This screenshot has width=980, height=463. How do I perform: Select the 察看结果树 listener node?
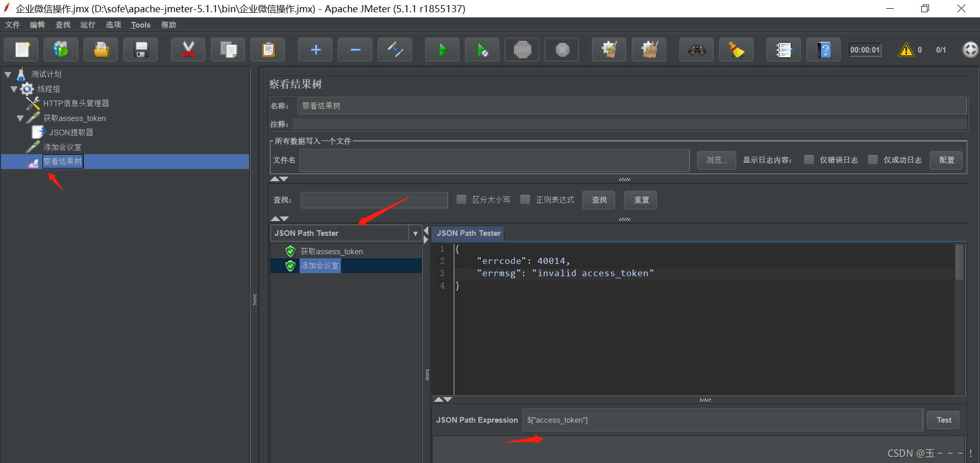pos(62,162)
